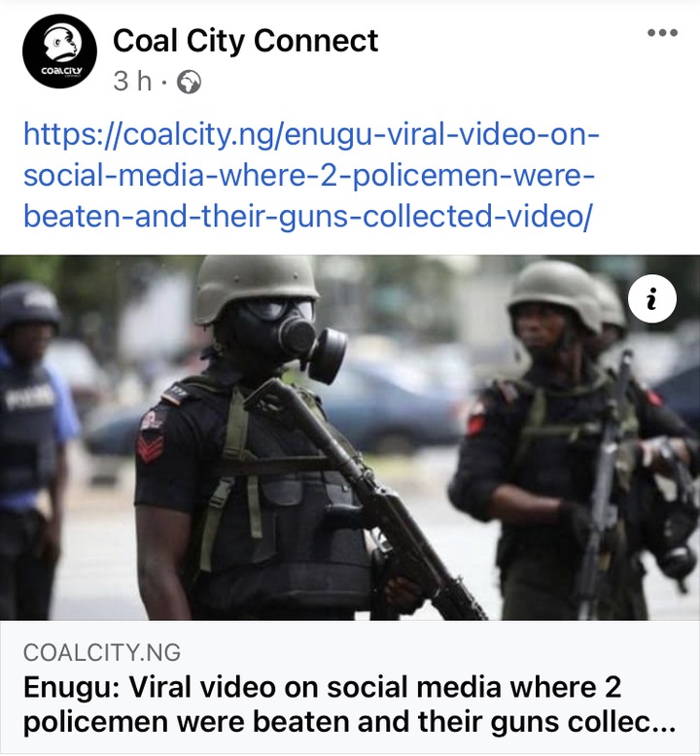Open the Coal City Connect profile picture
This screenshot has height=756, width=700.
tap(59, 52)
